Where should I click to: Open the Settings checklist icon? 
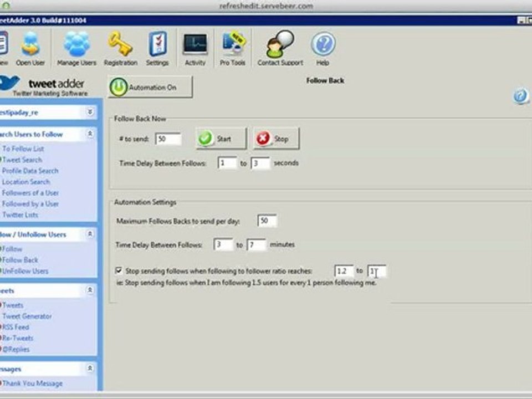(157, 49)
